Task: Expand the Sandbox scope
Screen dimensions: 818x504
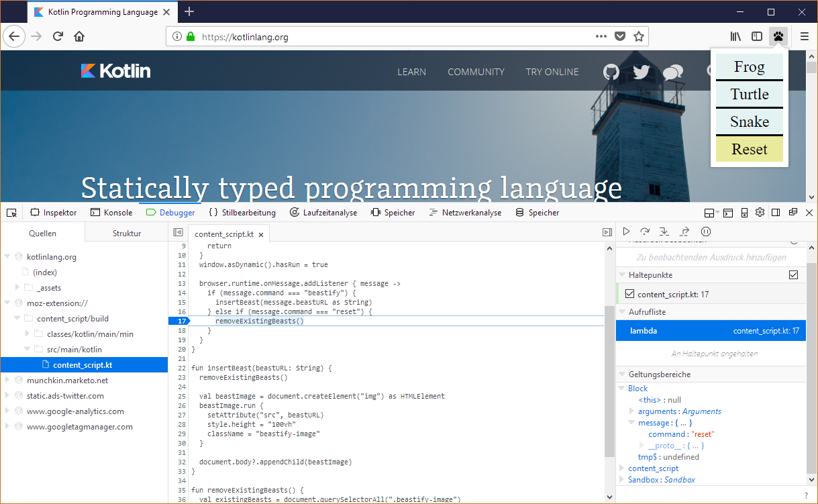Action: coord(621,480)
